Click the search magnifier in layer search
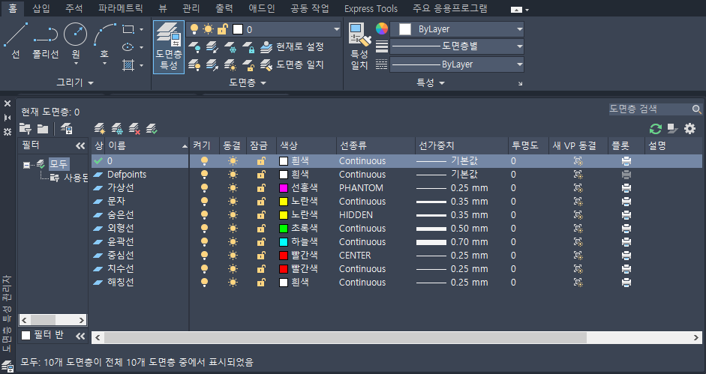The height and width of the screenshot is (374, 706). coord(697,109)
